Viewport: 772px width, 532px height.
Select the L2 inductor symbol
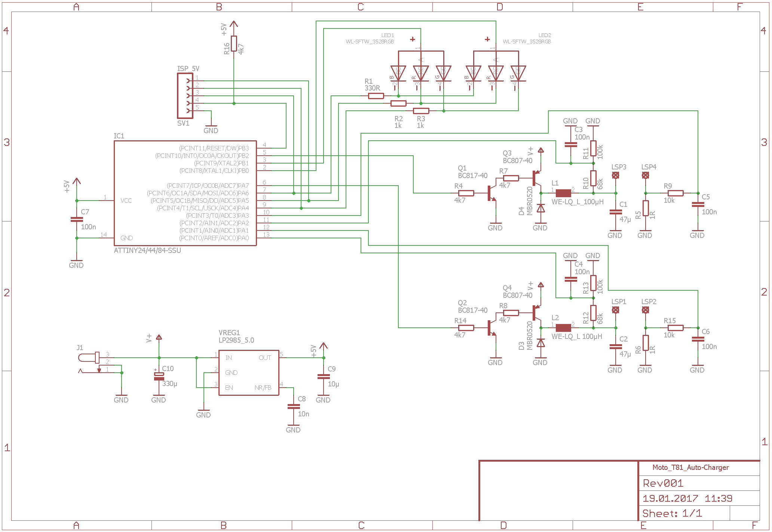[563, 328]
